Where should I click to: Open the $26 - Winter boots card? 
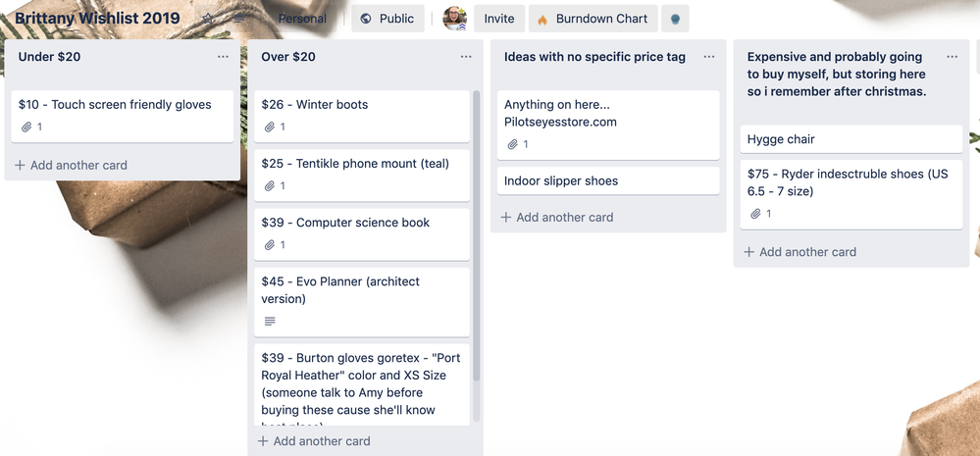point(362,116)
